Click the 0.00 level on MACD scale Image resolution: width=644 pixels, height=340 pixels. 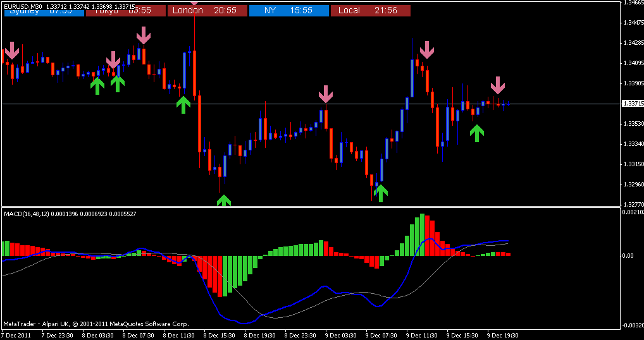pos(629,256)
